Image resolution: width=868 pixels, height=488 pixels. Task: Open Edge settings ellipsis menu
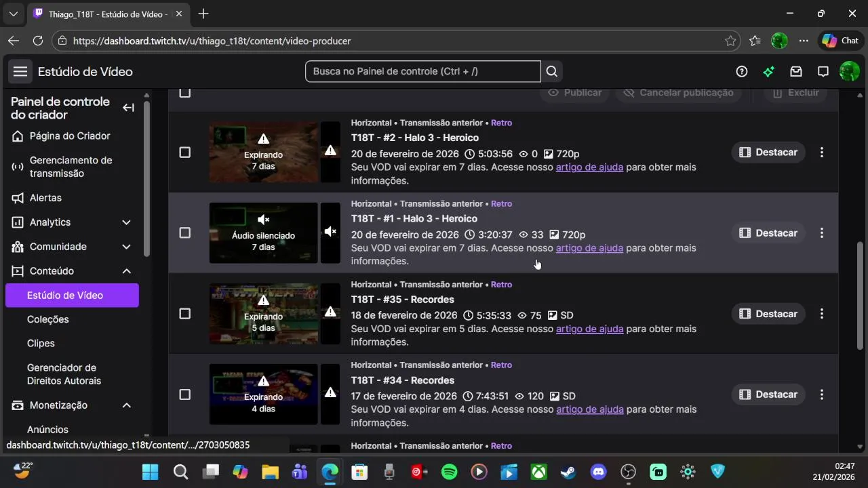pyautogui.click(x=804, y=41)
